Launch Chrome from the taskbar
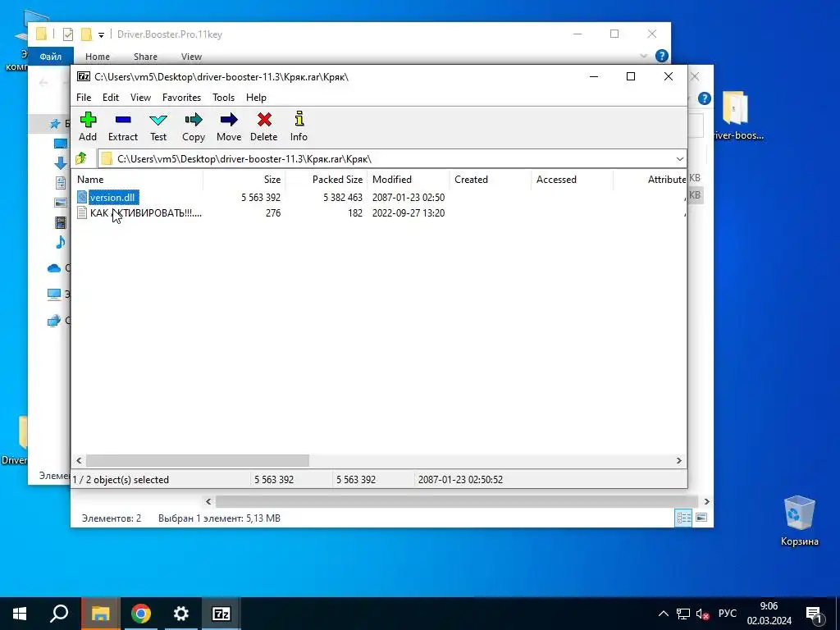The height and width of the screenshot is (630, 840). point(141,614)
